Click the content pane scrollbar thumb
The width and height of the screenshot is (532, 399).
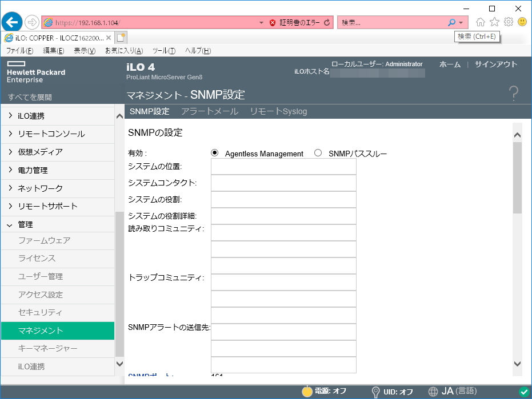(517, 178)
